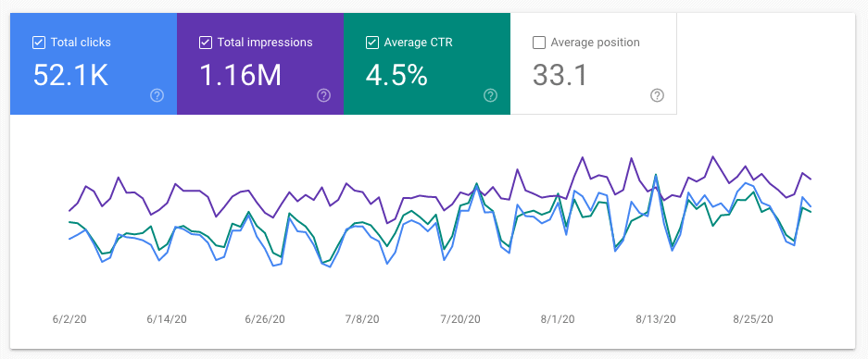Click the 7/8/20 date label
The image size is (868, 359).
coord(362,319)
